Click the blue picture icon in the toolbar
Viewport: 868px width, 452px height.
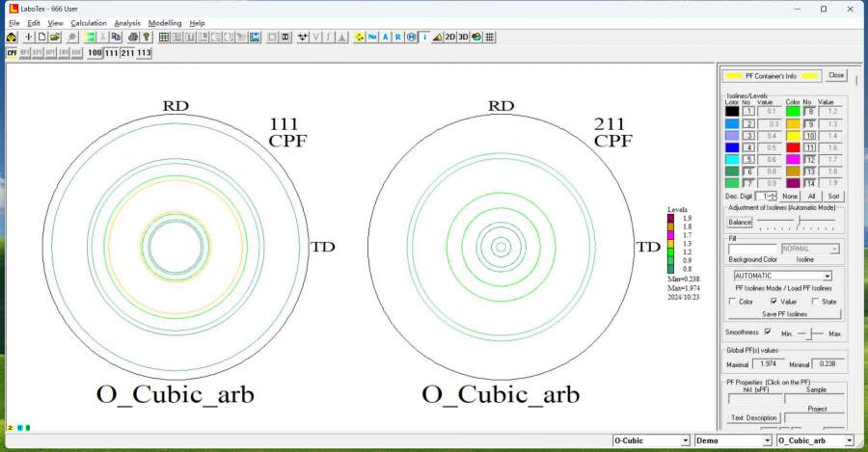point(255,37)
